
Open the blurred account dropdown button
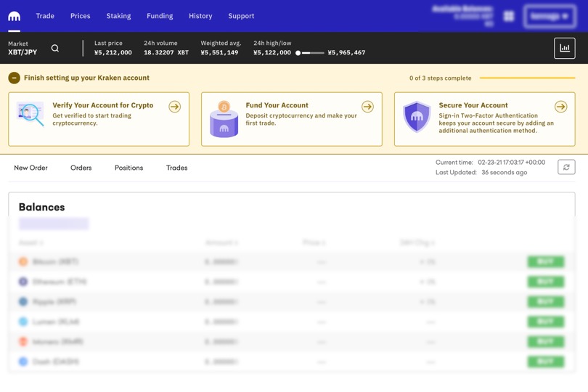tap(550, 16)
